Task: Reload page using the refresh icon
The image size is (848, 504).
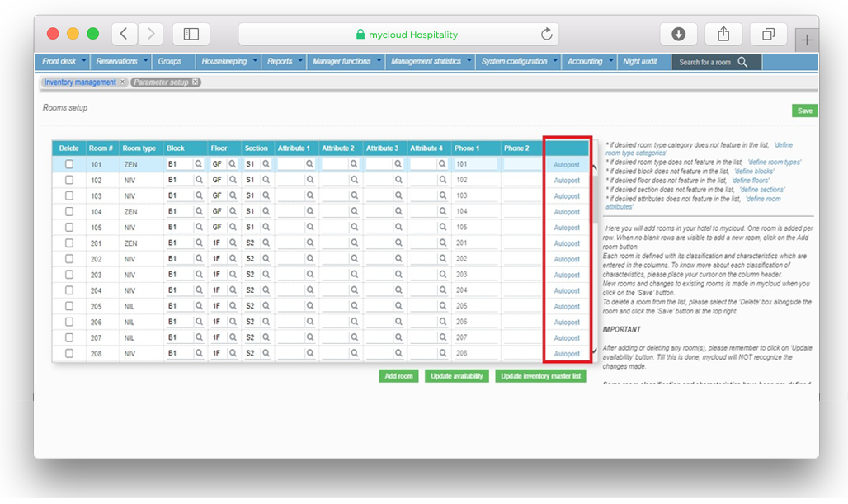Action: click(546, 35)
